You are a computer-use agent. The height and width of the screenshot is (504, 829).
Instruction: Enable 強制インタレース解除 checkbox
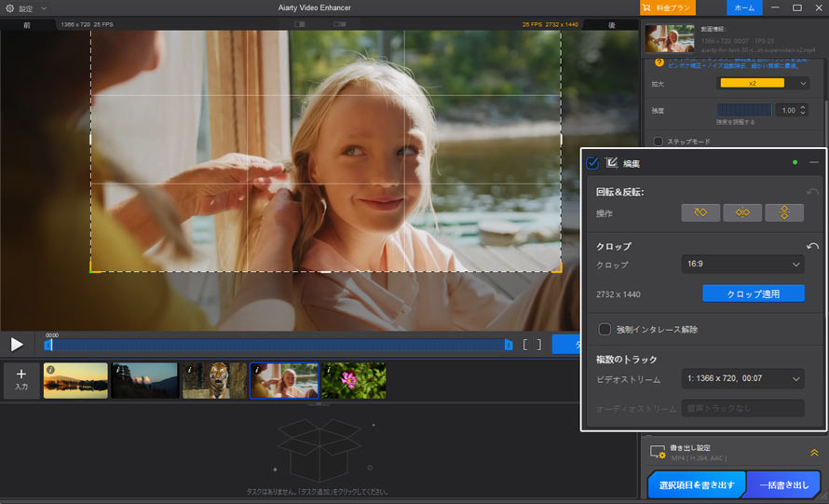[605, 330]
